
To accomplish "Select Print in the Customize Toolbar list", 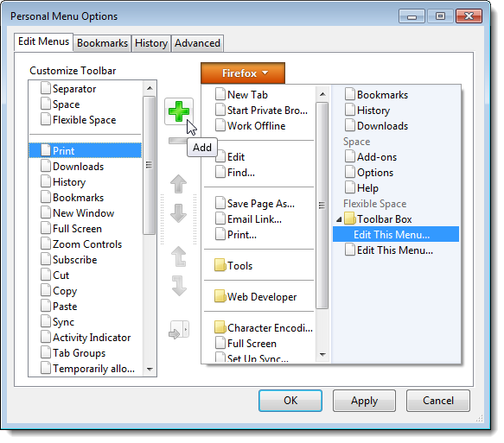I will (86, 150).
